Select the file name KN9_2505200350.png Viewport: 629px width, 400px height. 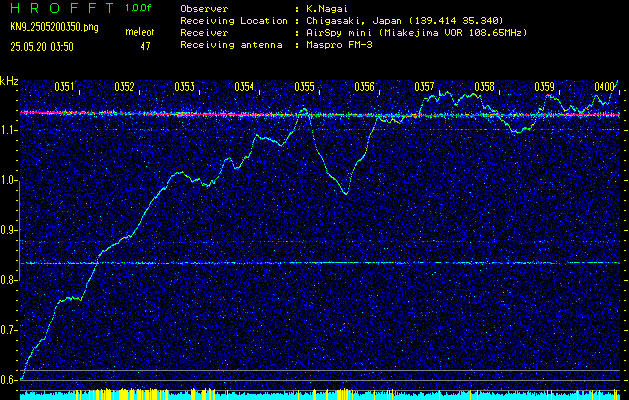(54, 27)
